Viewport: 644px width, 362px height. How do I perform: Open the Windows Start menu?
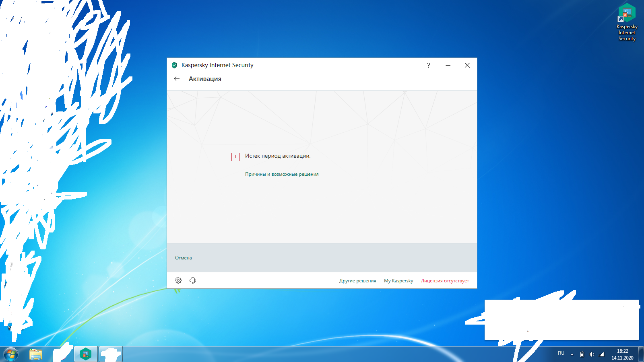point(11,354)
